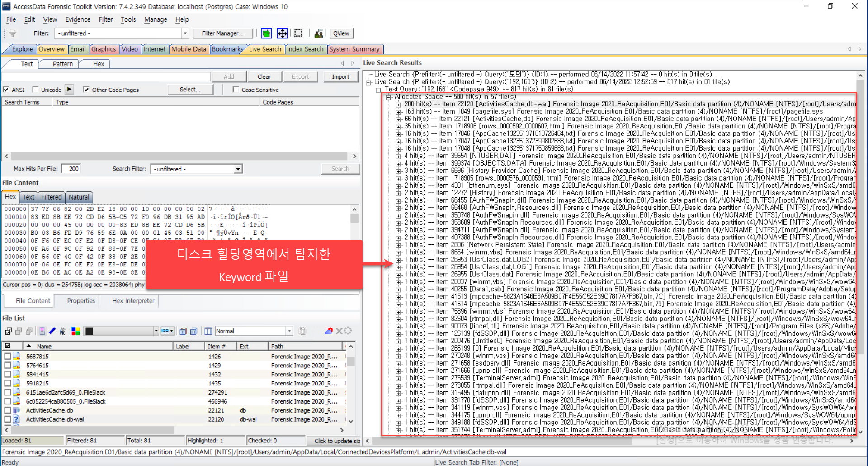The height and width of the screenshot is (466, 868).
Task: Click the dotted circle spinner icon
Action: click(348, 331)
